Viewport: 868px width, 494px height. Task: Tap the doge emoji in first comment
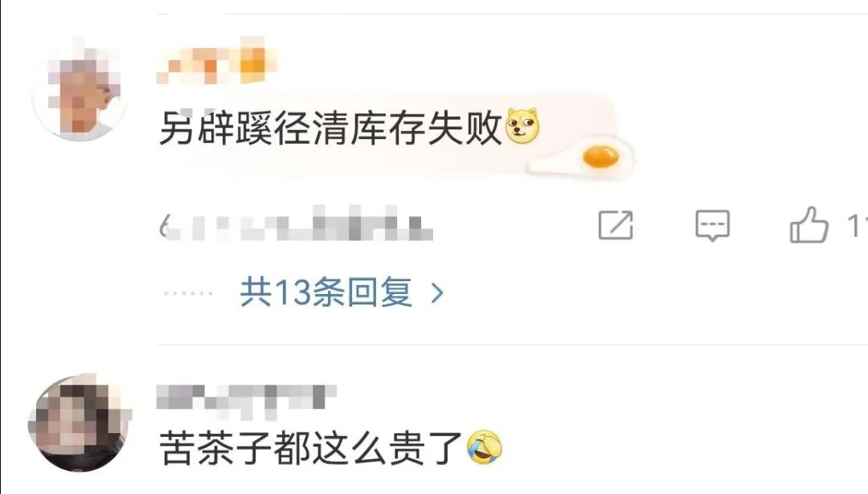(x=522, y=126)
